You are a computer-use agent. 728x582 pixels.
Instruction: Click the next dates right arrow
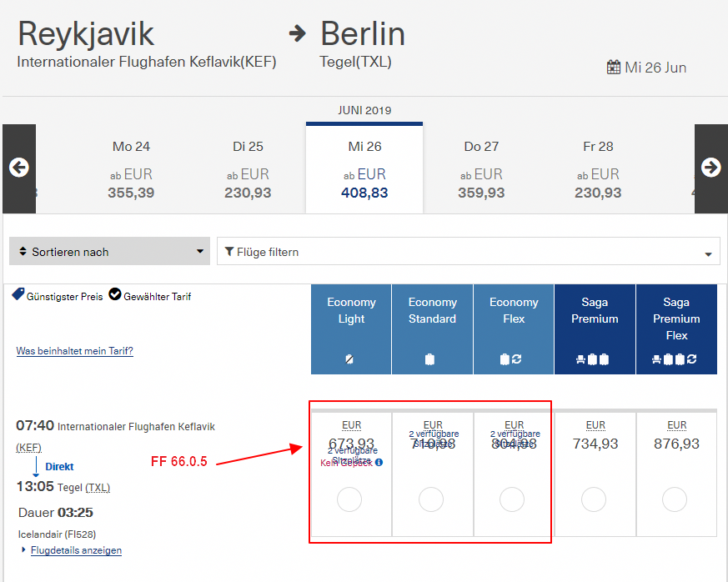click(x=710, y=168)
